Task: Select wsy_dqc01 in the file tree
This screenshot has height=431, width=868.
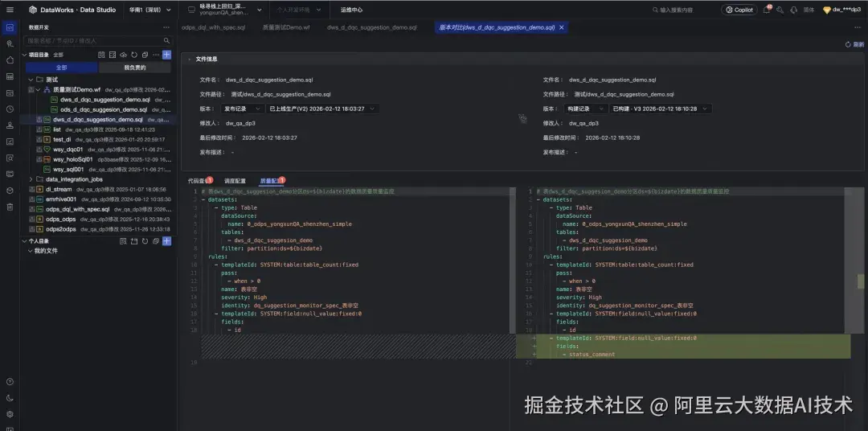Action: (x=68, y=149)
